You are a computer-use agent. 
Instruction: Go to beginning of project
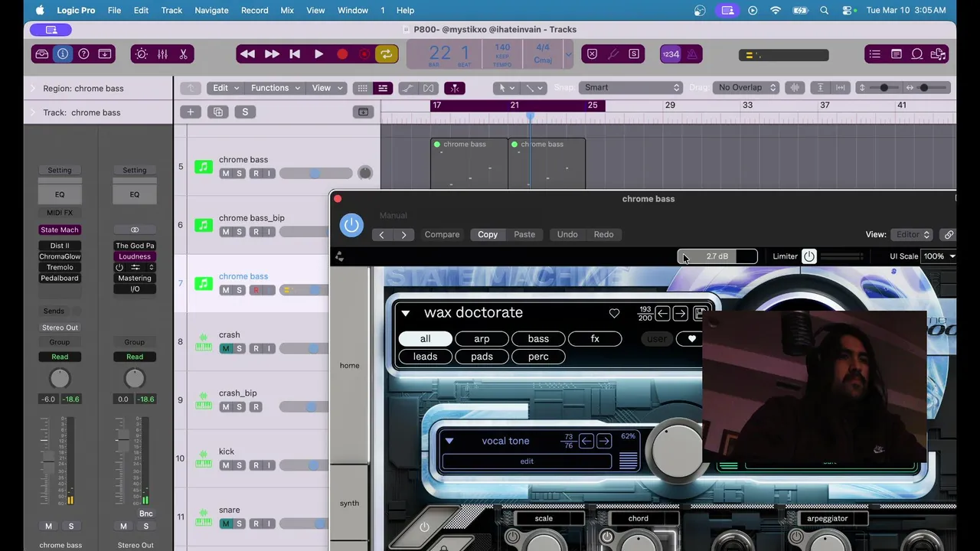[295, 54]
